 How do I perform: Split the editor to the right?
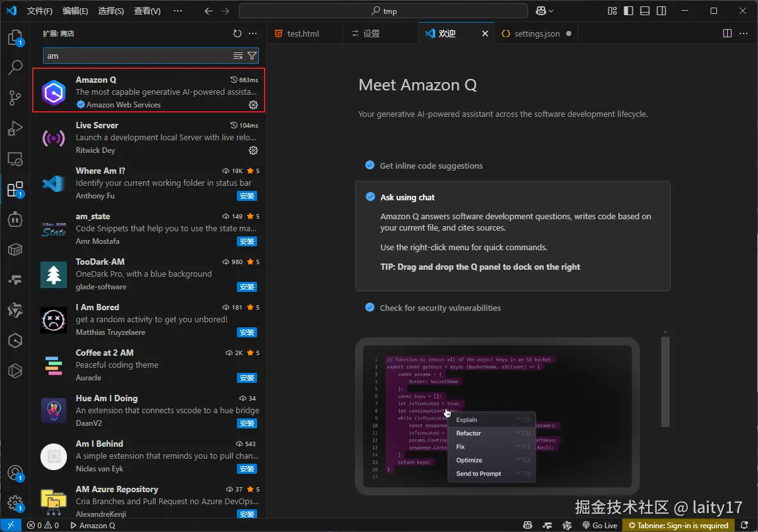728,33
